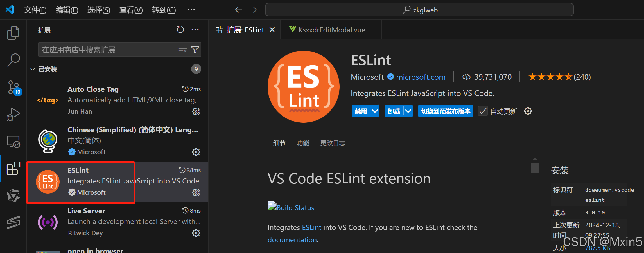Viewport: 644px width, 253px height.
Task: Click the 禁用 button
Action: pos(361,111)
